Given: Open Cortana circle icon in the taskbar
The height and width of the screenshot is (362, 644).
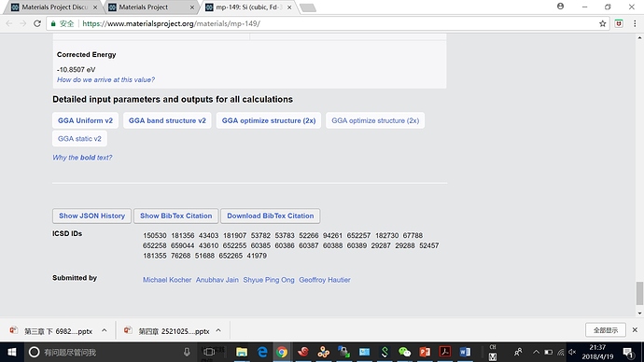Looking at the screenshot, I should [35, 352].
